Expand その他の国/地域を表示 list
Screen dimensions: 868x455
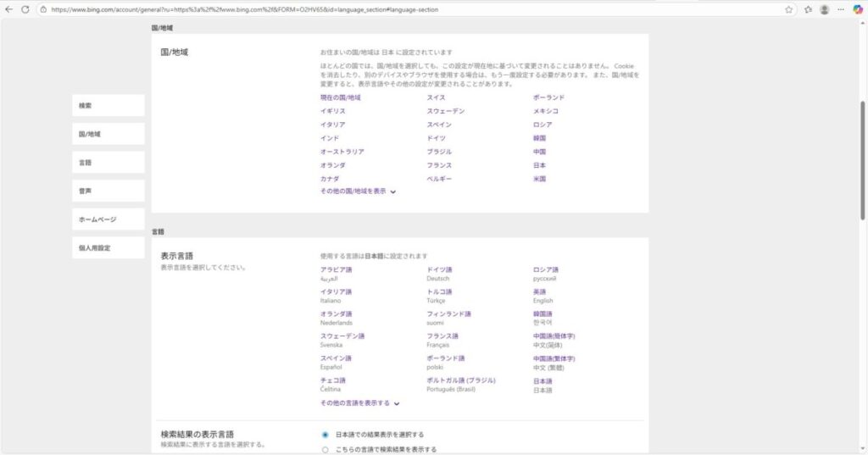click(358, 191)
